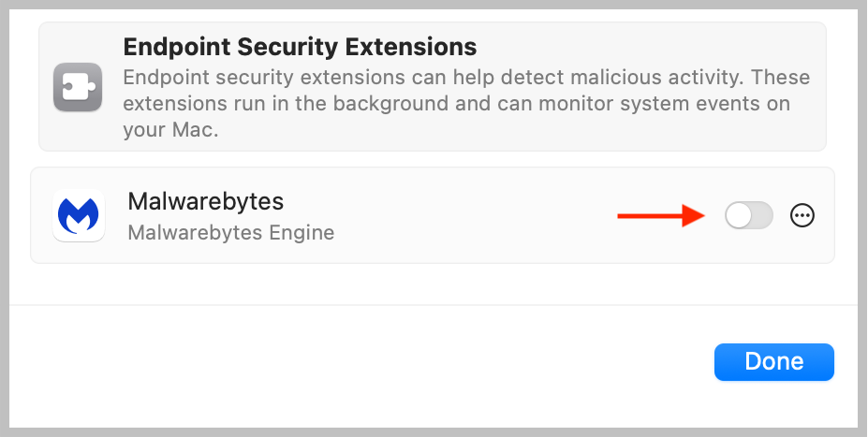868x437 pixels.
Task: Click the divider line above the Done button
Action: [433, 305]
